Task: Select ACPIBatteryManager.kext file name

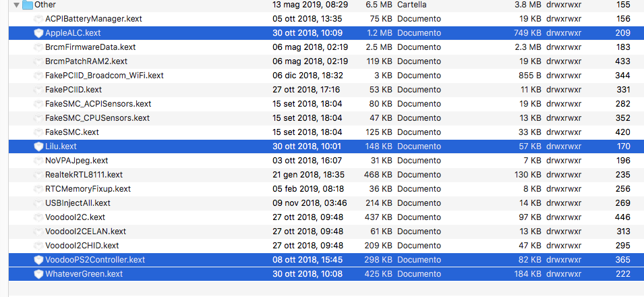Action: pyautogui.click(x=94, y=19)
